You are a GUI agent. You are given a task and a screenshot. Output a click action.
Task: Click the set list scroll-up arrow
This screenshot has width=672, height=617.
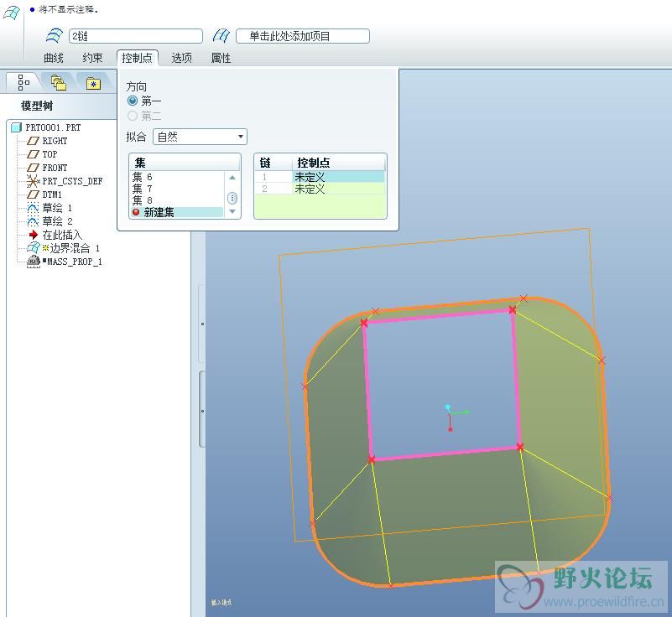pos(232,177)
